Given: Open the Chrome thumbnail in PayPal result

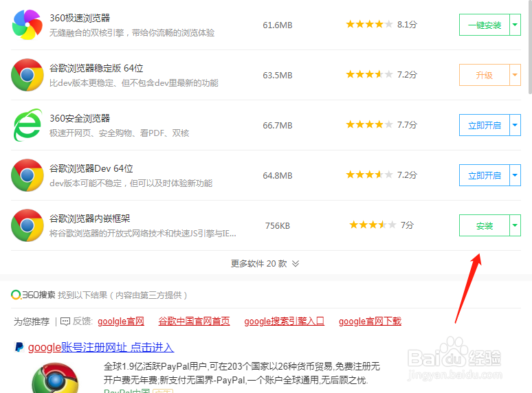Looking at the screenshot, I should pos(55,378).
